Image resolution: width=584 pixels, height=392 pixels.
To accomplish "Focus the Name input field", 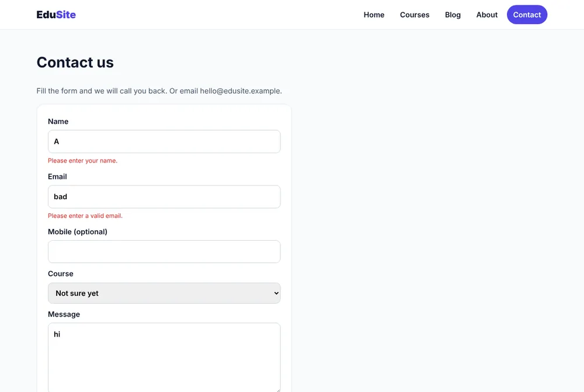I will point(164,141).
